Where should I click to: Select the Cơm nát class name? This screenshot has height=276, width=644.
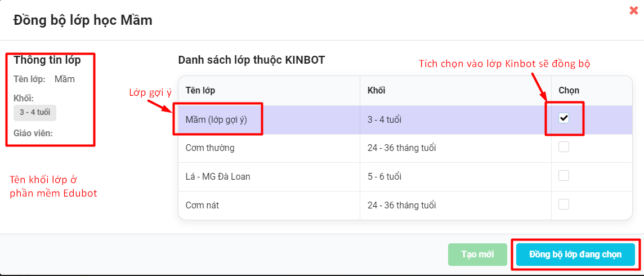coord(202,206)
